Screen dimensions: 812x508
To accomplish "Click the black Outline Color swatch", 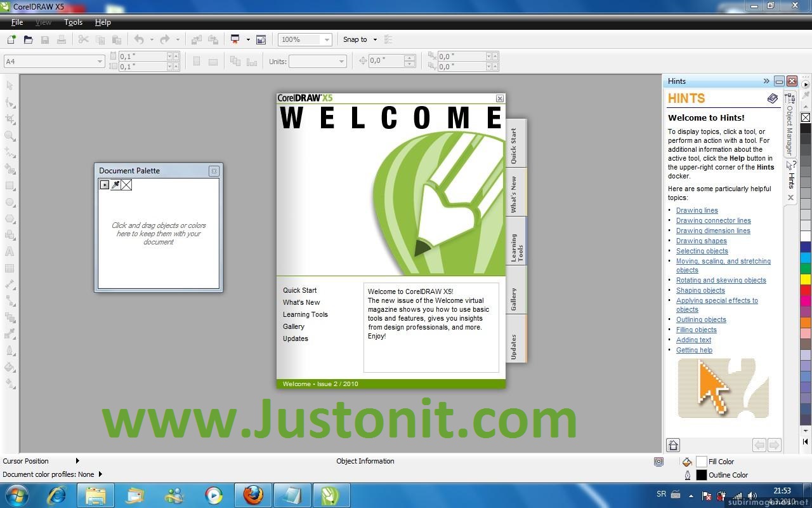I will click(701, 475).
